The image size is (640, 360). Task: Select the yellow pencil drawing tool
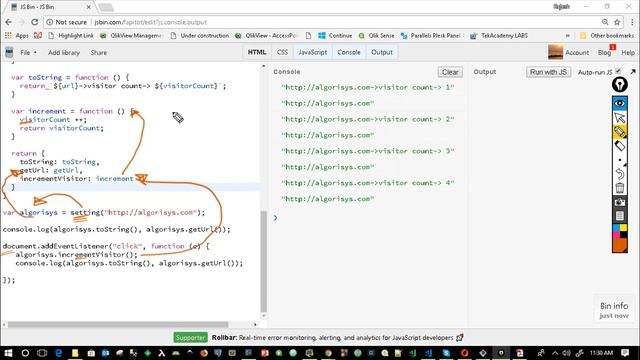(x=620, y=132)
